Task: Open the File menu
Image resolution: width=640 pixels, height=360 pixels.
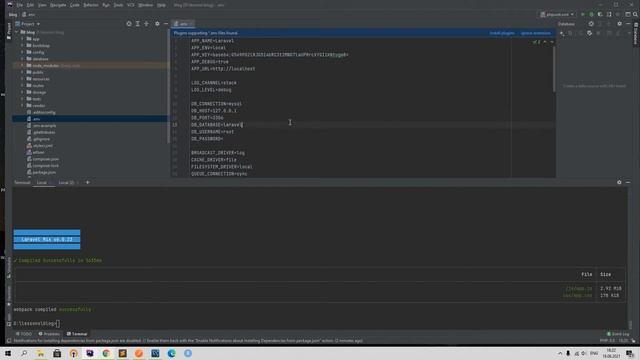Action: click(19, 5)
